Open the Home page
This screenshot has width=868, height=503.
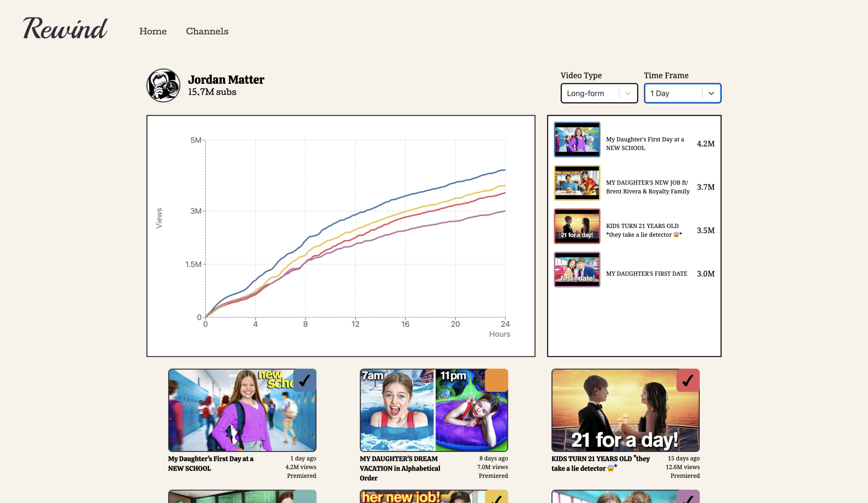coord(153,31)
